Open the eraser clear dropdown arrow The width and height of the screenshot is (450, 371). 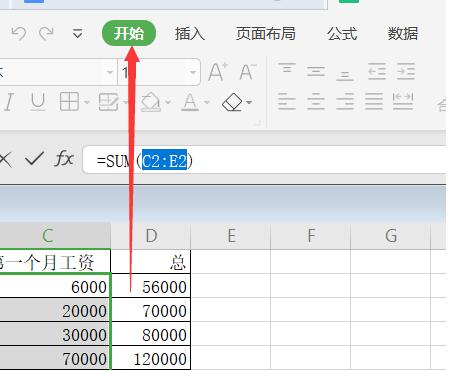point(249,102)
